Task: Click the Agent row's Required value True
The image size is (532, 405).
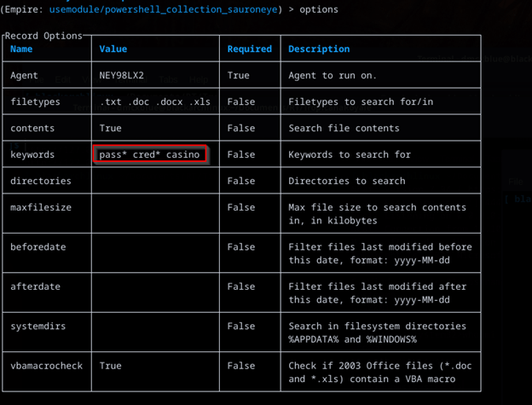Action: [239, 75]
